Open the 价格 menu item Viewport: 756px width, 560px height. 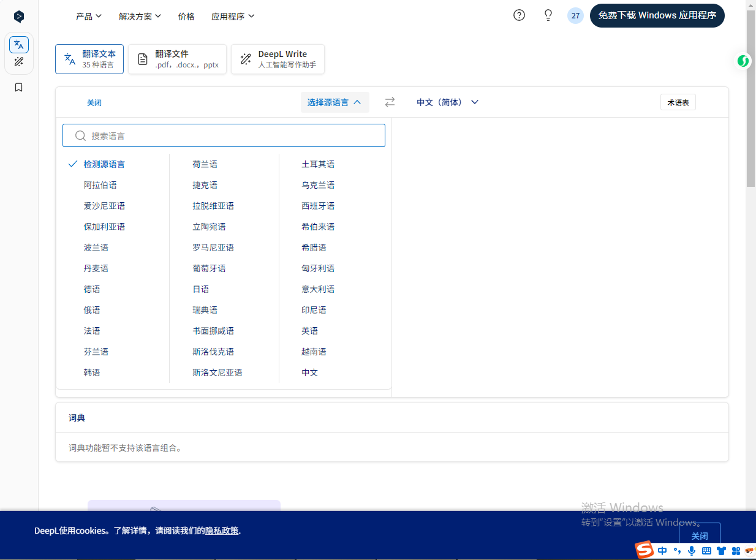click(x=186, y=17)
